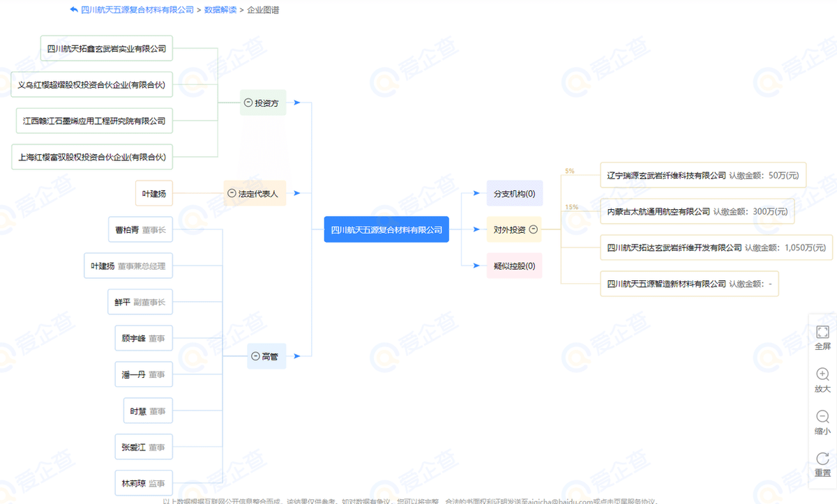Click the 全屏 fullscreen icon
The width and height of the screenshot is (837, 504).
822,332
